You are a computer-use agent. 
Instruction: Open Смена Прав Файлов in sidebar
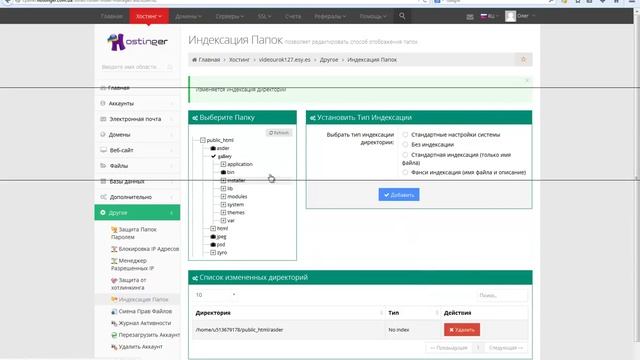click(141, 311)
